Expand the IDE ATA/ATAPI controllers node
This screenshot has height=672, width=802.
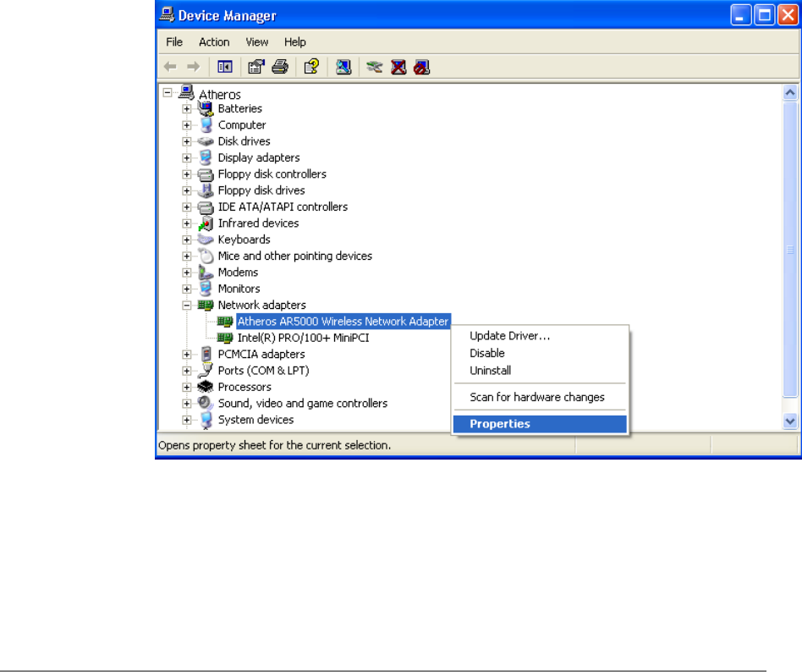[187, 207]
